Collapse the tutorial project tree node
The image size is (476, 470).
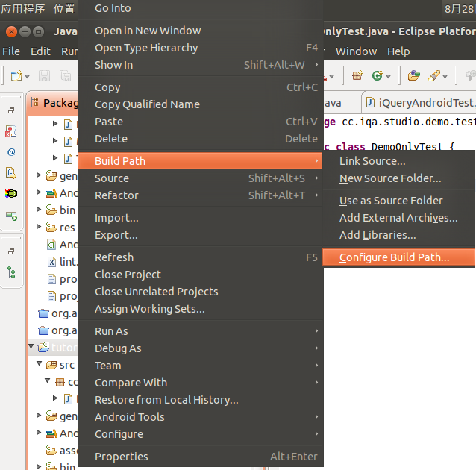click(x=31, y=346)
